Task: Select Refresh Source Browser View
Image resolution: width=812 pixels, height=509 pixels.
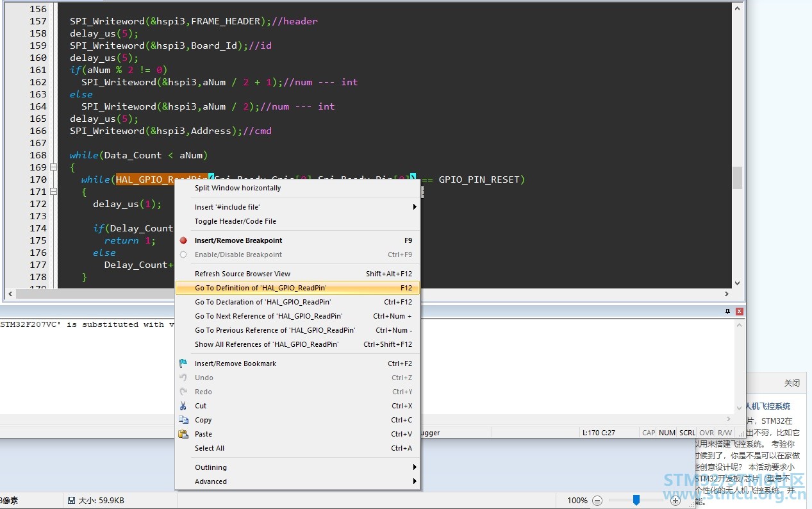Action: click(297, 274)
